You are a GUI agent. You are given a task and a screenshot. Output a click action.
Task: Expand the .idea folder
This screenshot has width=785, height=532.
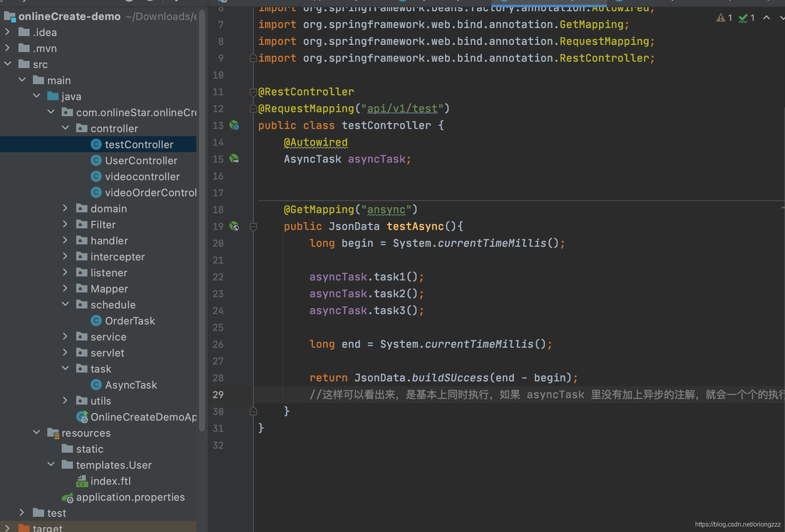7,32
